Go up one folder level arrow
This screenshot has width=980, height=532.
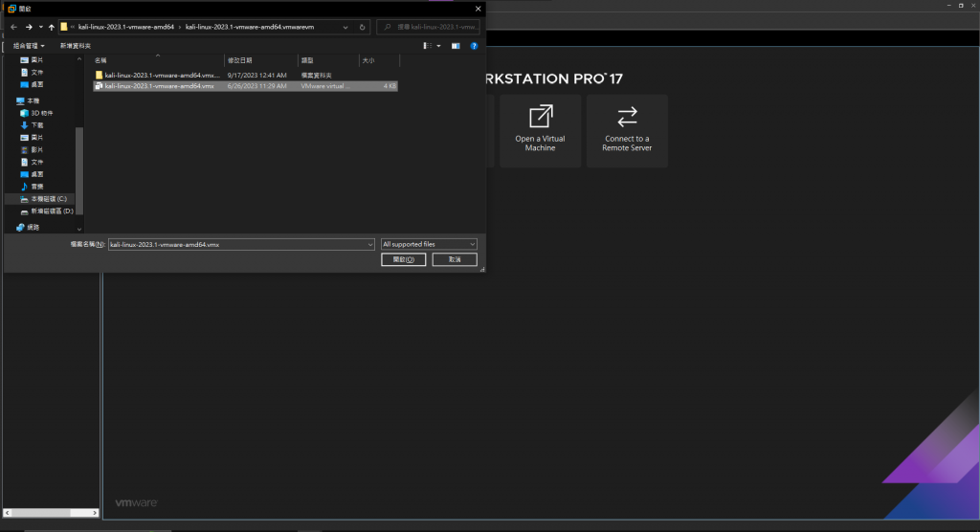(52, 27)
